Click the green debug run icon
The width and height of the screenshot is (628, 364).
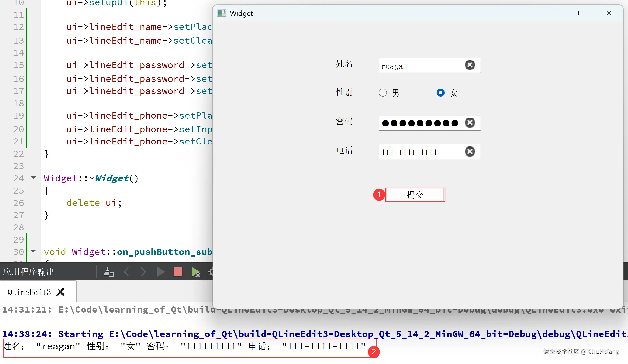pyautogui.click(x=196, y=272)
